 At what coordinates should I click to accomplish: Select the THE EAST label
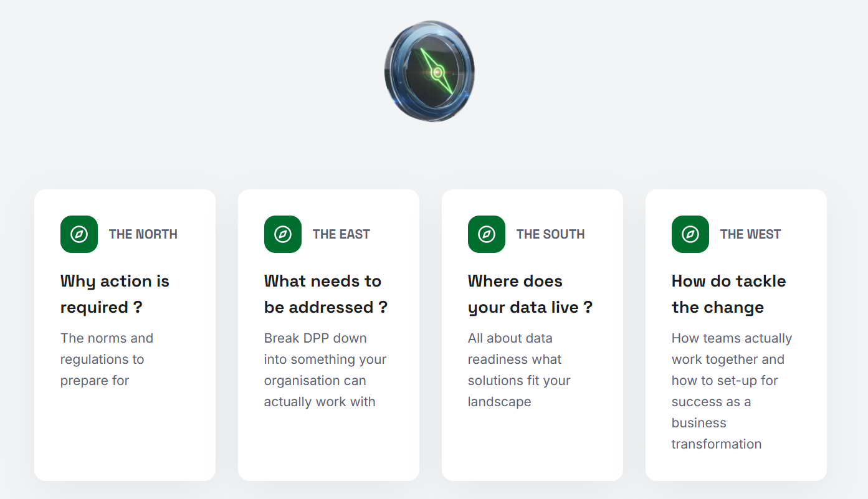point(341,234)
